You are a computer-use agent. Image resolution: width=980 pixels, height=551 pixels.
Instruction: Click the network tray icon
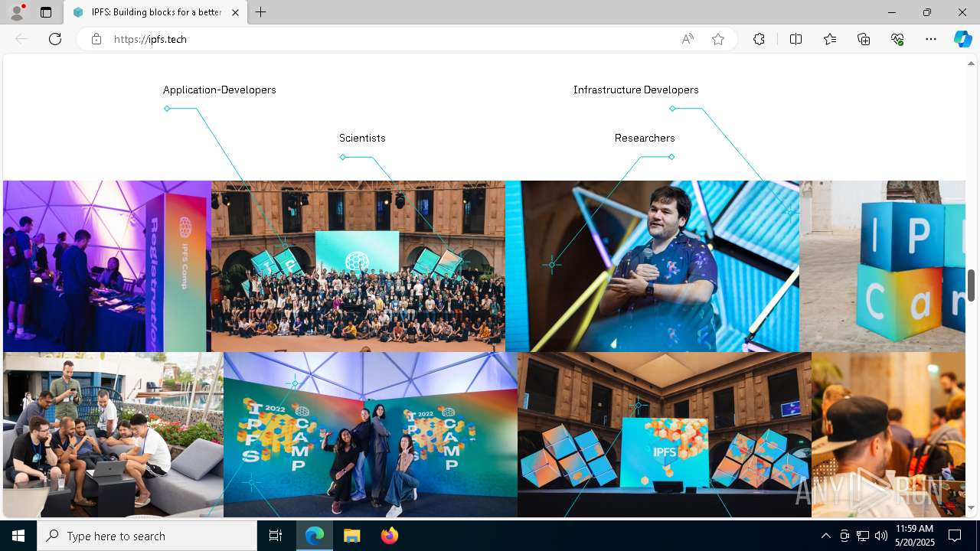[863, 536]
